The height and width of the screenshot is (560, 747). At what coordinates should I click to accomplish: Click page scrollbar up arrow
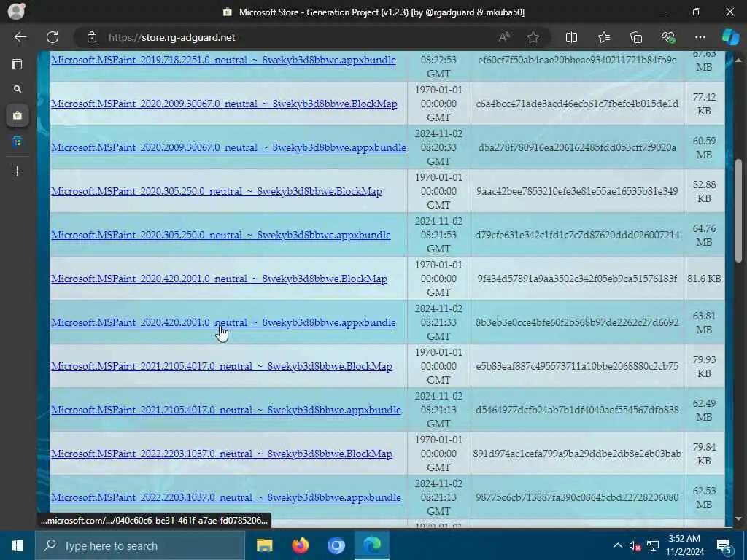point(738,60)
